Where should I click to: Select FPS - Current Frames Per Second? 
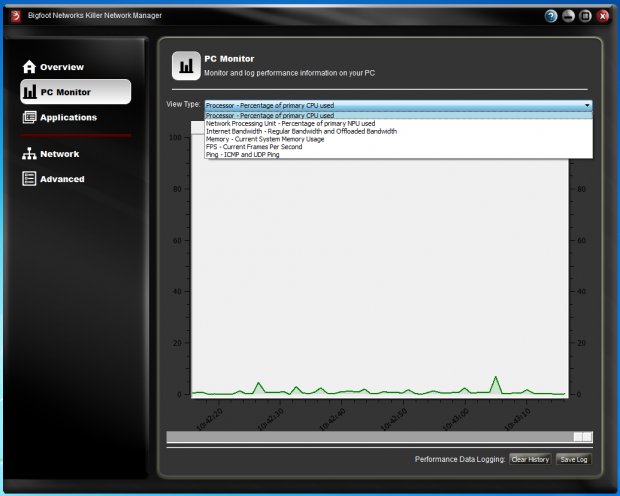pyautogui.click(x=256, y=147)
